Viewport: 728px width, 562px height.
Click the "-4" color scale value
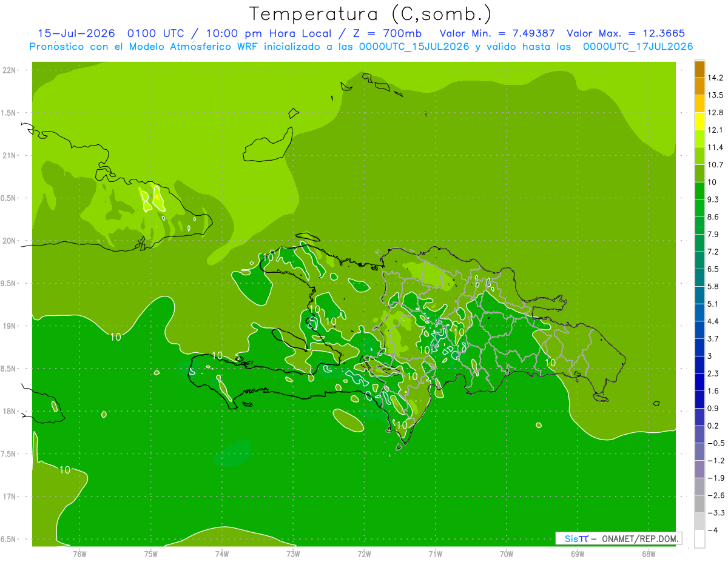click(712, 530)
